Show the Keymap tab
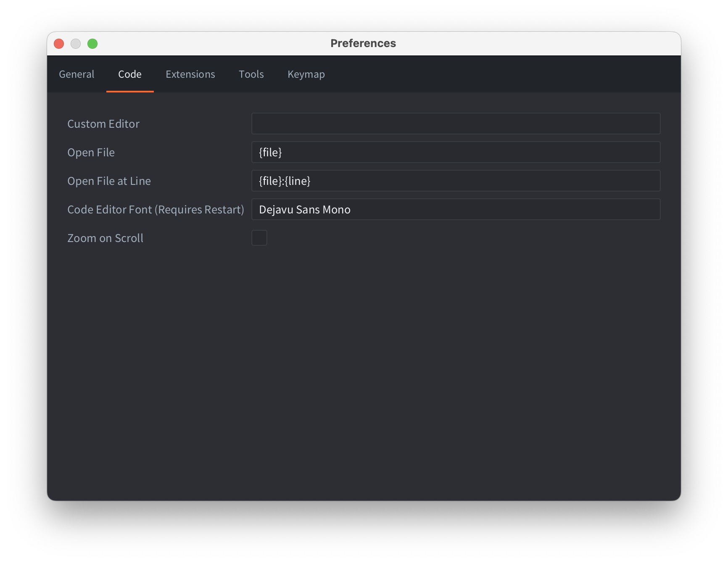Screen dimensions: 728x563 [306, 74]
